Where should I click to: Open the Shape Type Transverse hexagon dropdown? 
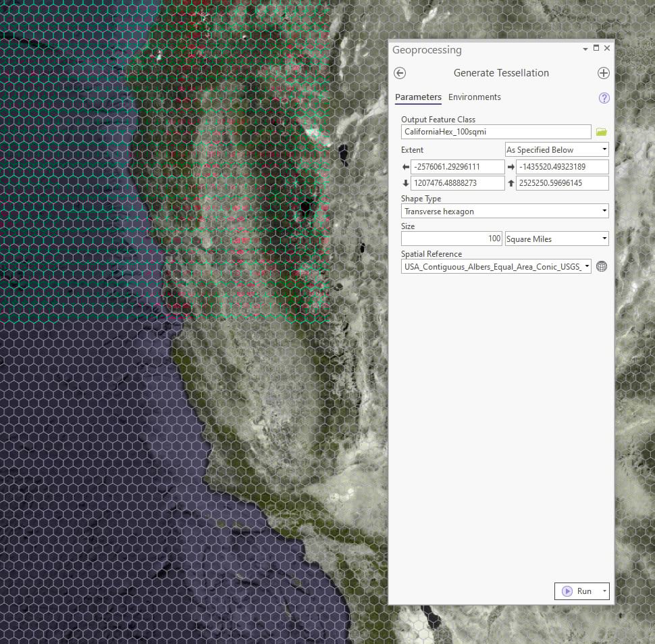(504, 211)
